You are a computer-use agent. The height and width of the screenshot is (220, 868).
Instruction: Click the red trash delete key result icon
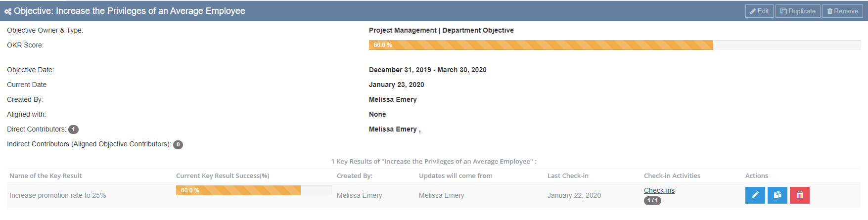pyautogui.click(x=799, y=195)
